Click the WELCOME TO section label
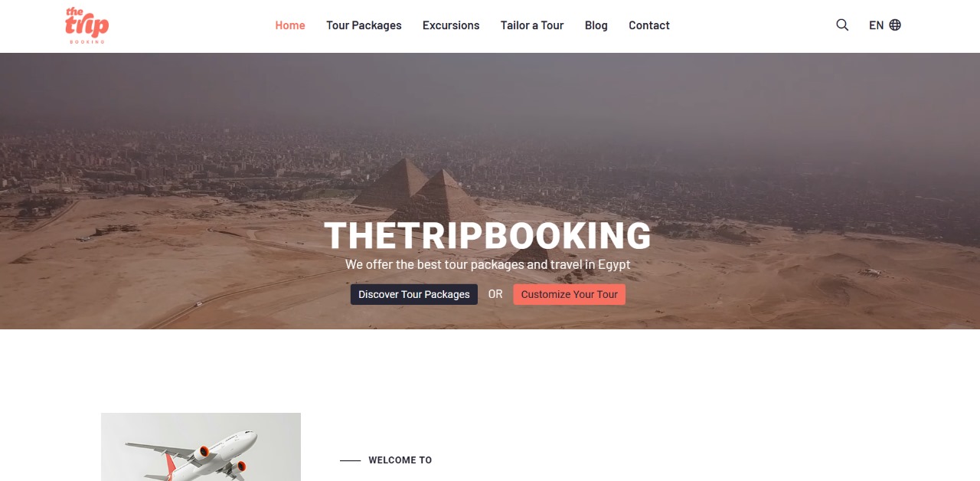The height and width of the screenshot is (481, 980). (400, 460)
